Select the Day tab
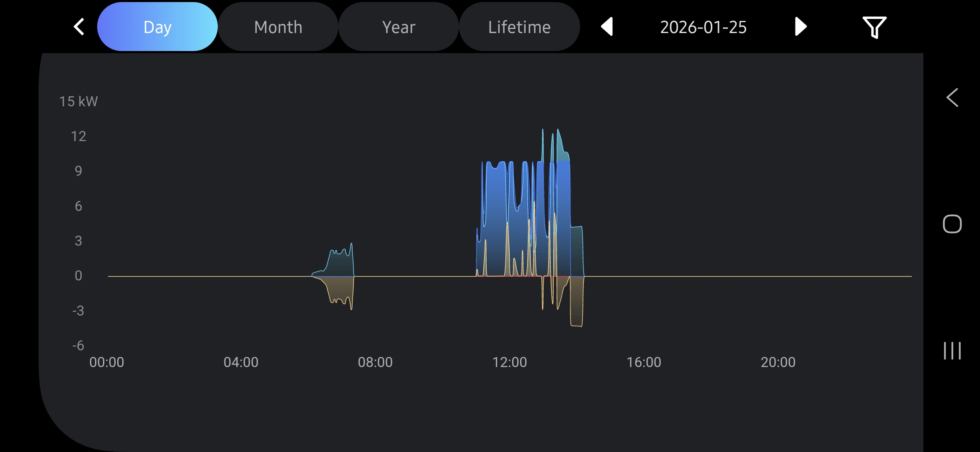The image size is (980, 452). coord(157,27)
